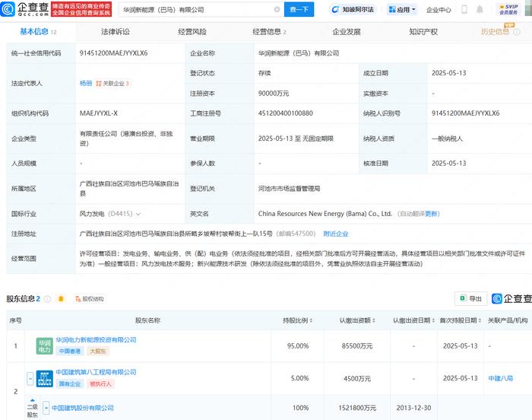Click the 查一下 search button
Screen dimensions: 532x420
[x=299, y=10]
